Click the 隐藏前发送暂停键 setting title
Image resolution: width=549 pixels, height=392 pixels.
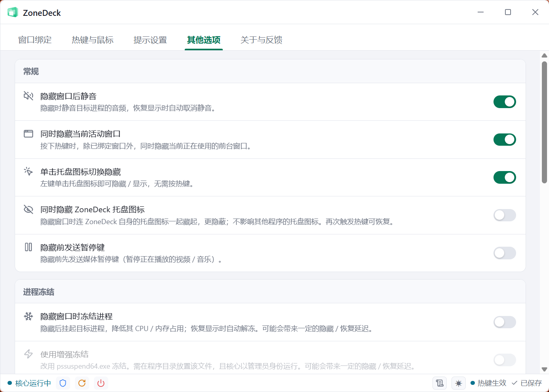point(73,247)
